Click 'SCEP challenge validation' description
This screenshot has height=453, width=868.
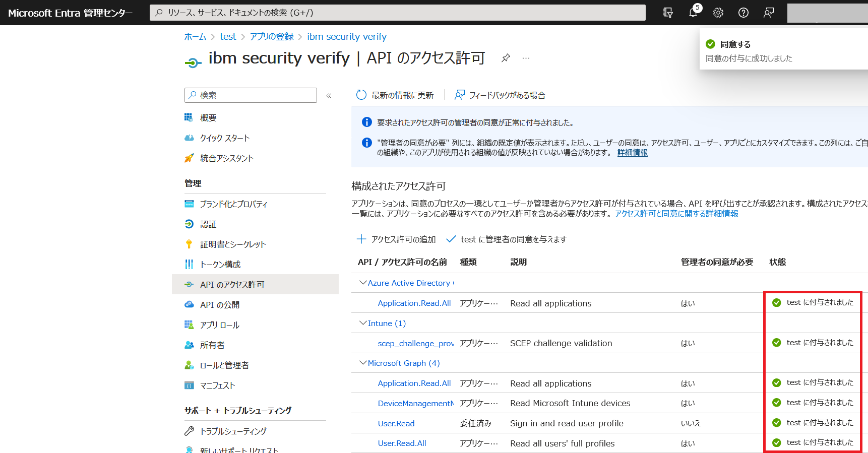pos(561,343)
